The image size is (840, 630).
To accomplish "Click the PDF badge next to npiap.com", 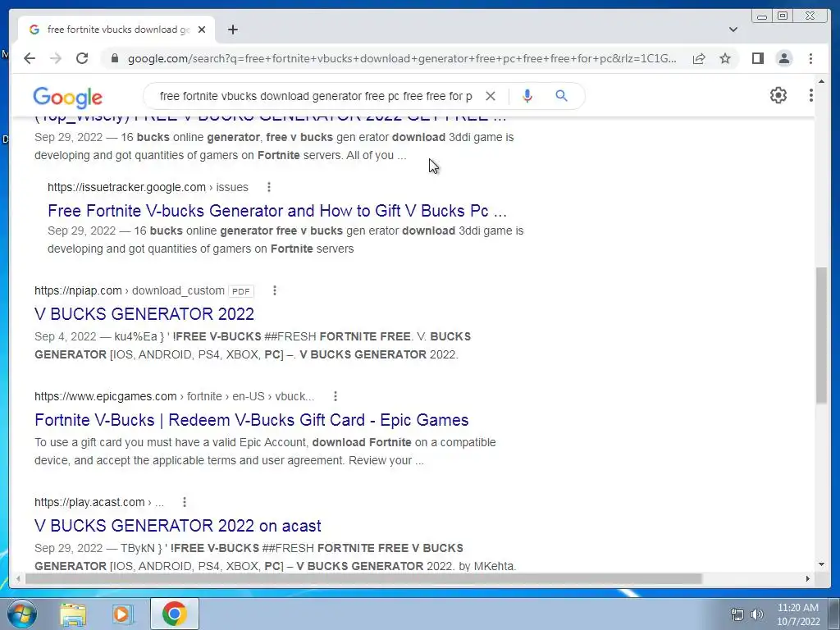I will tap(240, 291).
